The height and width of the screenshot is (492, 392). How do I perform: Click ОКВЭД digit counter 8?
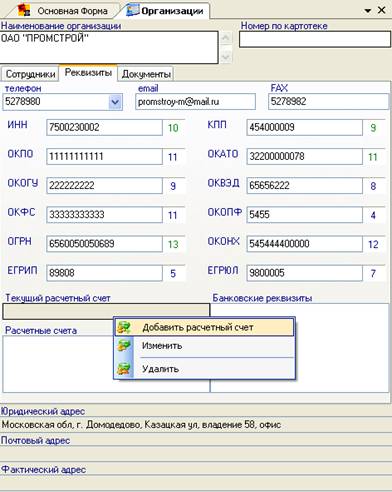coord(373,186)
